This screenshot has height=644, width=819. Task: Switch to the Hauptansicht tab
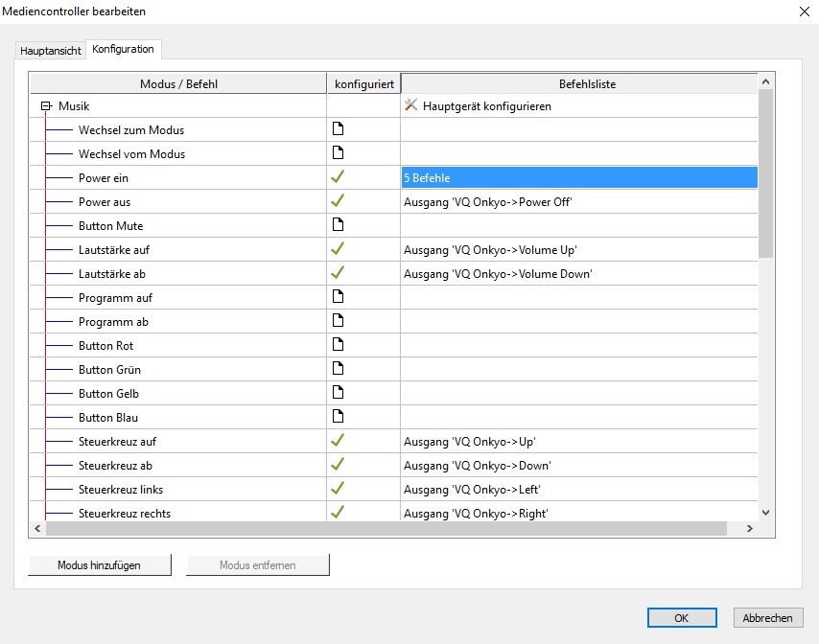tap(51, 50)
